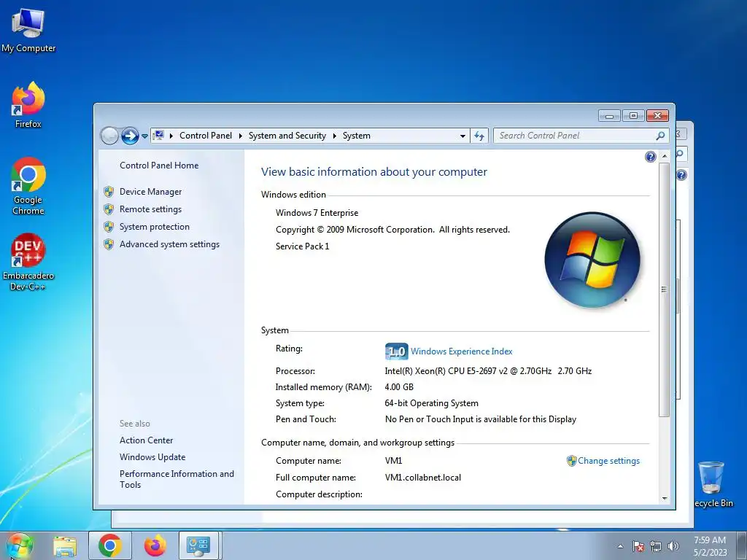The width and height of the screenshot is (747, 560).
Task: Open Device Manager link
Action: 150,192
